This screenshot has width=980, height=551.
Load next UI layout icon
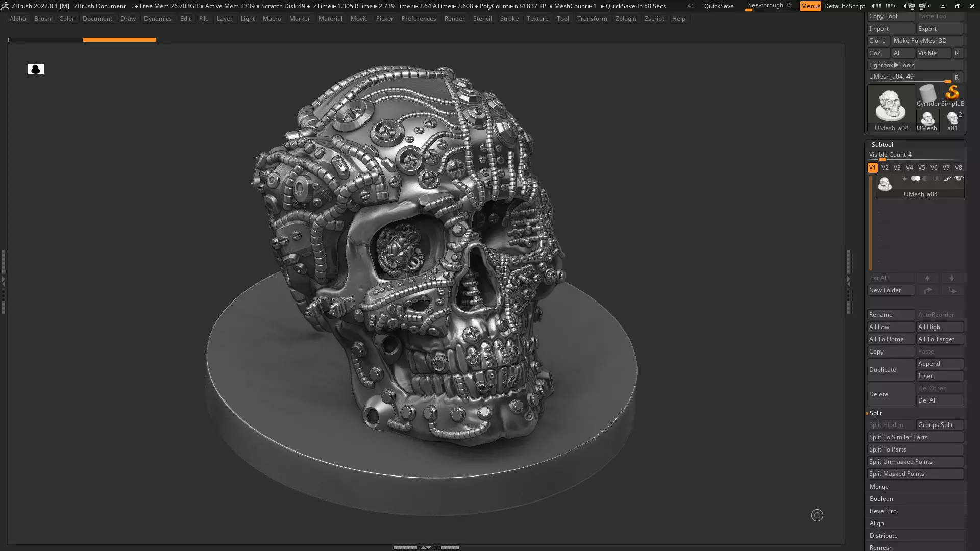(924, 6)
